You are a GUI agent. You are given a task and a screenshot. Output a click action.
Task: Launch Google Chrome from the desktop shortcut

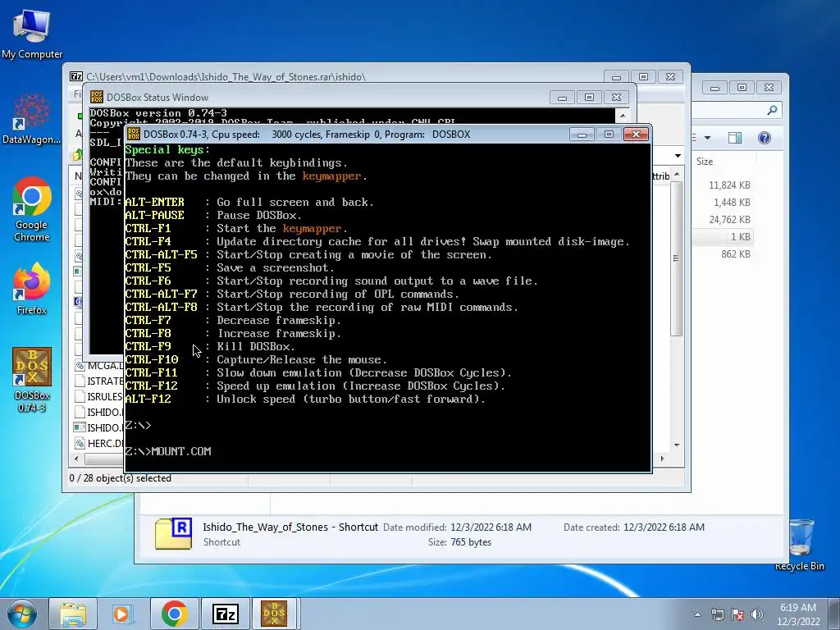(32, 209)
